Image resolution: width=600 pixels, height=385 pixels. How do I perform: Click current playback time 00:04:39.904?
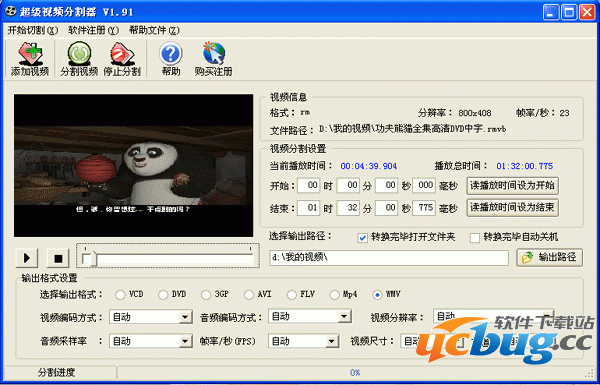coord(368,166)
